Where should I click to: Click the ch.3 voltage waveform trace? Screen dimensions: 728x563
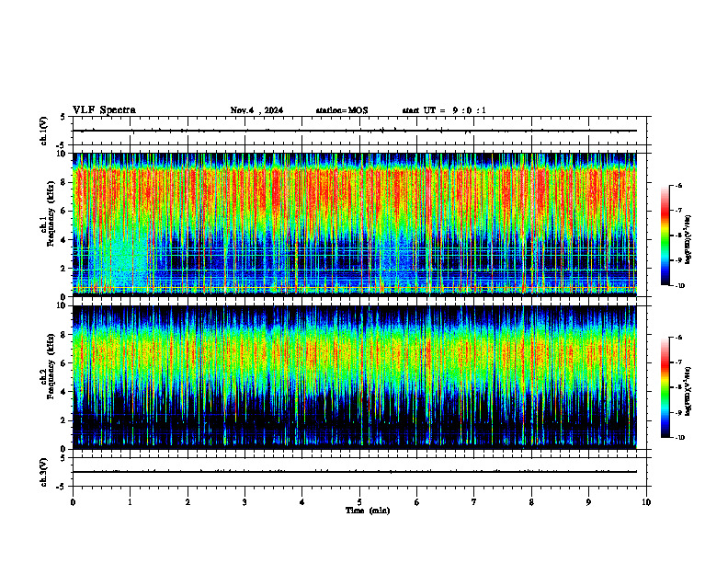[x=354, y=472]
